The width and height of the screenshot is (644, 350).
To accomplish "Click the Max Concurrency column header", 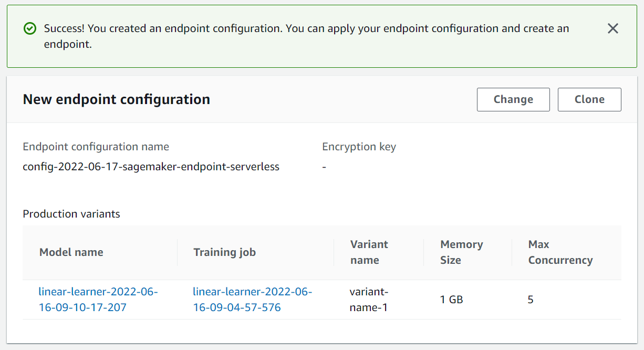I will pyautogui.click(x=560, y=252).
